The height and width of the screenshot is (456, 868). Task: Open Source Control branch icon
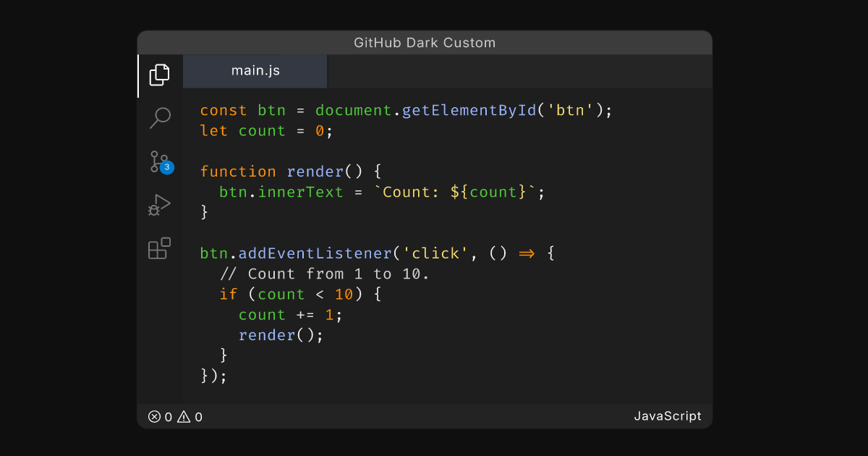158,161
